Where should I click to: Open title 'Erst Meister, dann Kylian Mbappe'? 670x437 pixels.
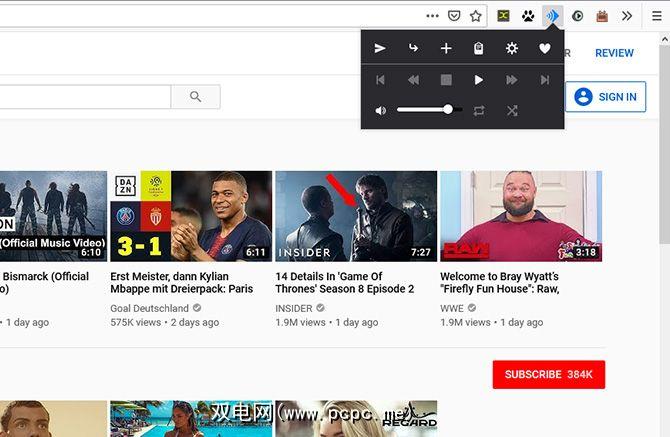coord(182,282)
